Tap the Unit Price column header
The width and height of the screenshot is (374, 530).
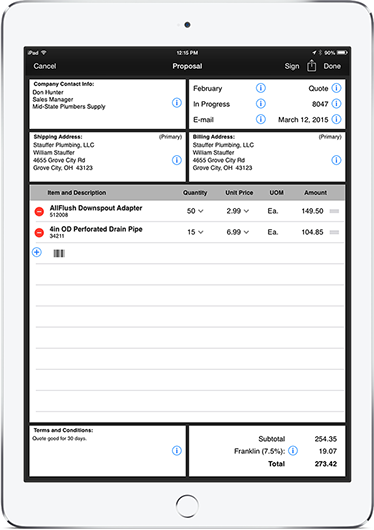coord(239,193)
